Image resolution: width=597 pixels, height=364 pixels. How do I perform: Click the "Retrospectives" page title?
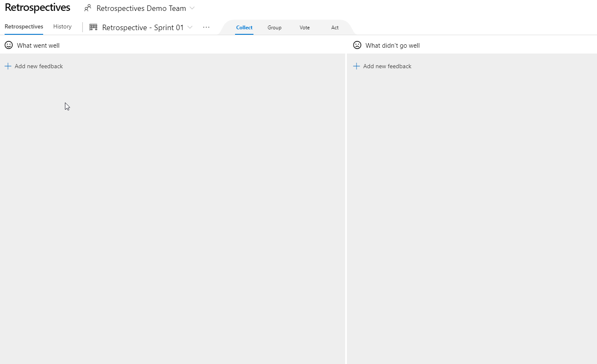pyautogui.click(x=37, y=7)
